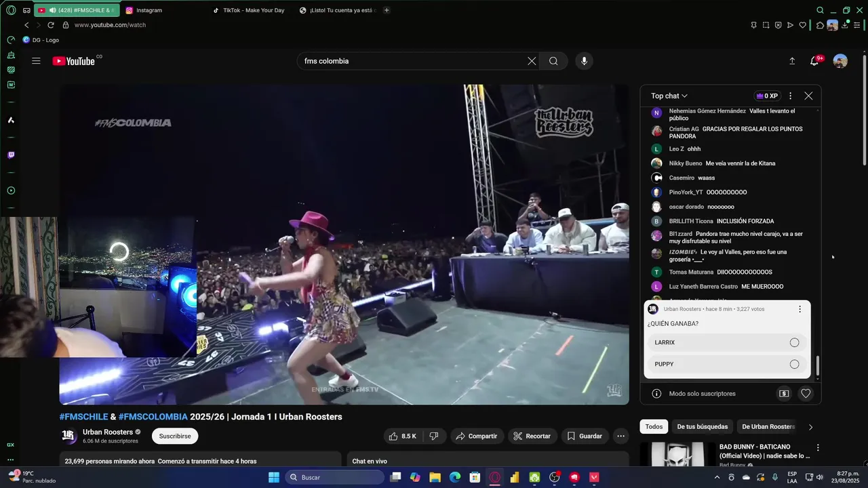Open Opera extensions cube icon
Screen dimensions: 868x488
point(820,25)
